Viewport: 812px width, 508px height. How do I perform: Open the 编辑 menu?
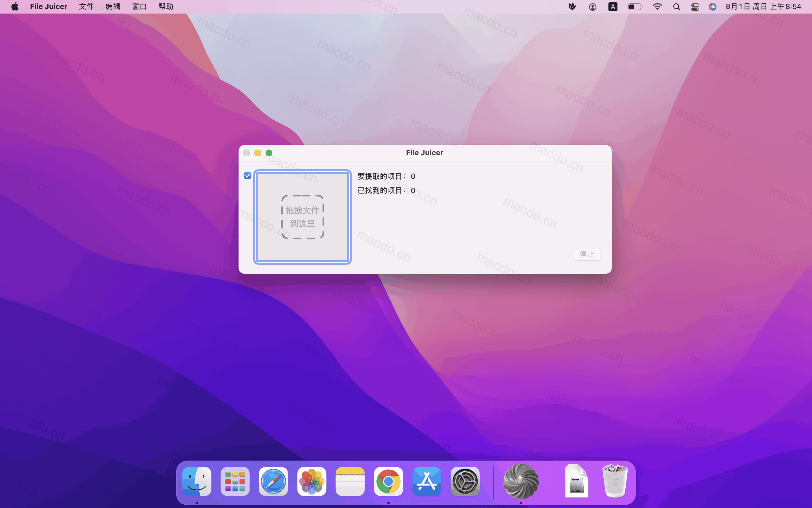pyautogui.click(x=113, y=7)
